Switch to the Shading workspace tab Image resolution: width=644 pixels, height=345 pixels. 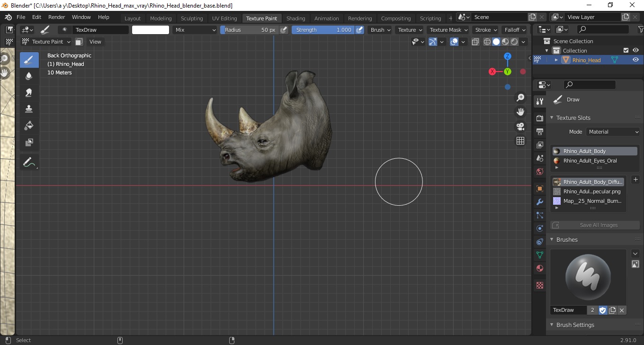click(295, 18)
